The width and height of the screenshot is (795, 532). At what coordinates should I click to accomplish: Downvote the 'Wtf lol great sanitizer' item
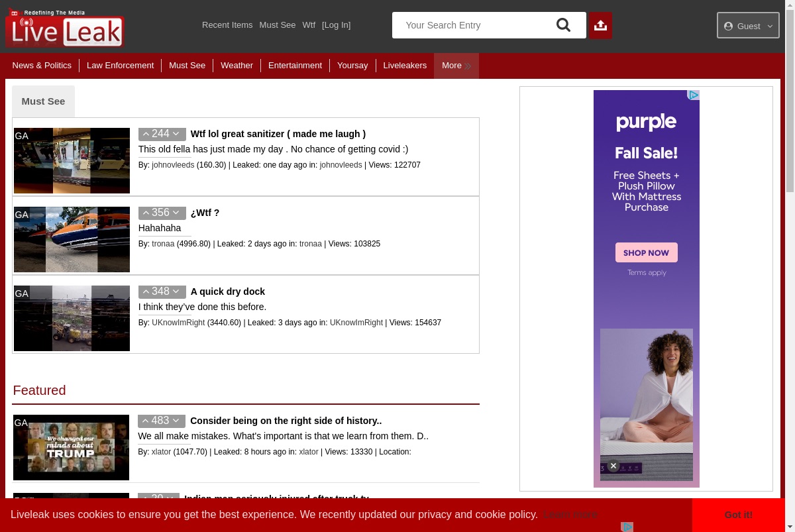point(176,134)
